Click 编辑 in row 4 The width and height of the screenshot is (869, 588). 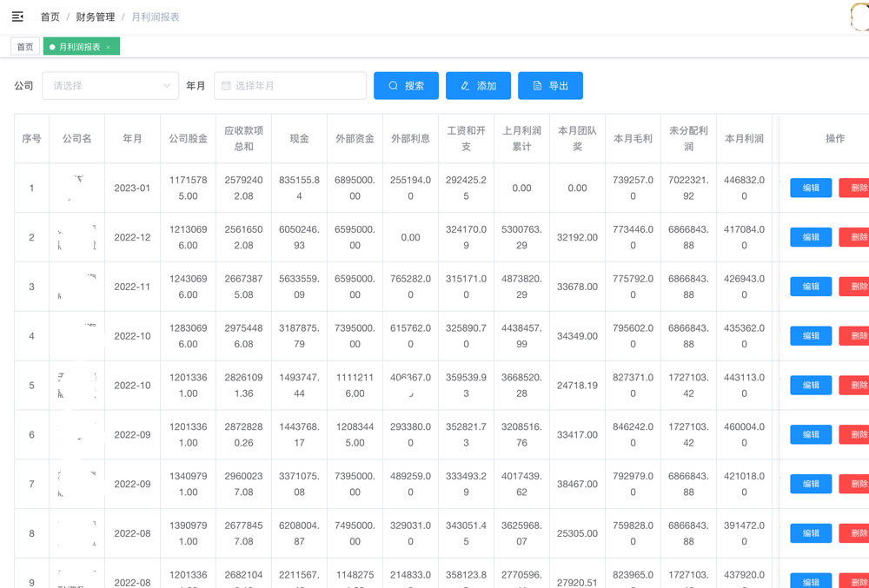tap(810, 336)
